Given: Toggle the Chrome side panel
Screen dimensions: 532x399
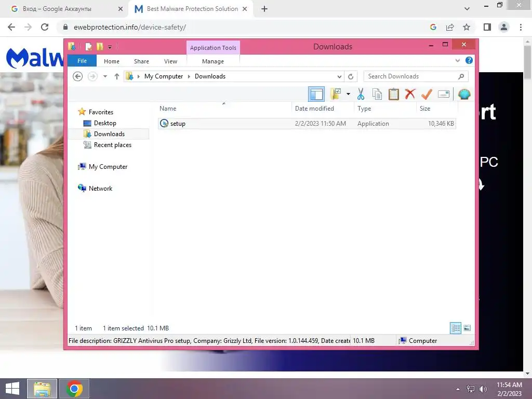Looking at the screenshot, I should click(487, 27).
